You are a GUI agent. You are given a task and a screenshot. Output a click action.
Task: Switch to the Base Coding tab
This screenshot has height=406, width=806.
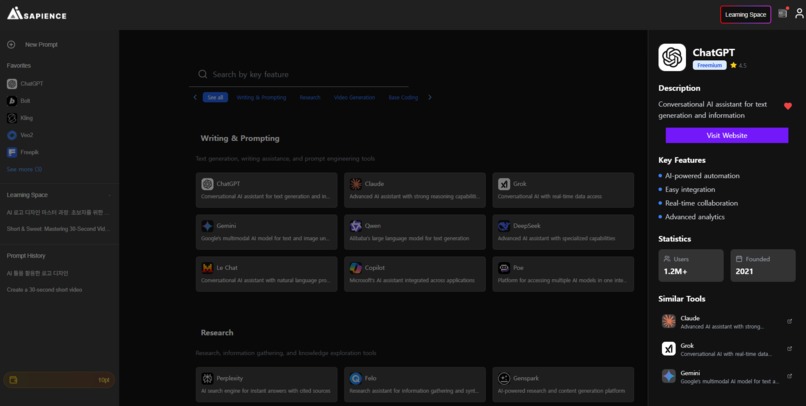403,98
